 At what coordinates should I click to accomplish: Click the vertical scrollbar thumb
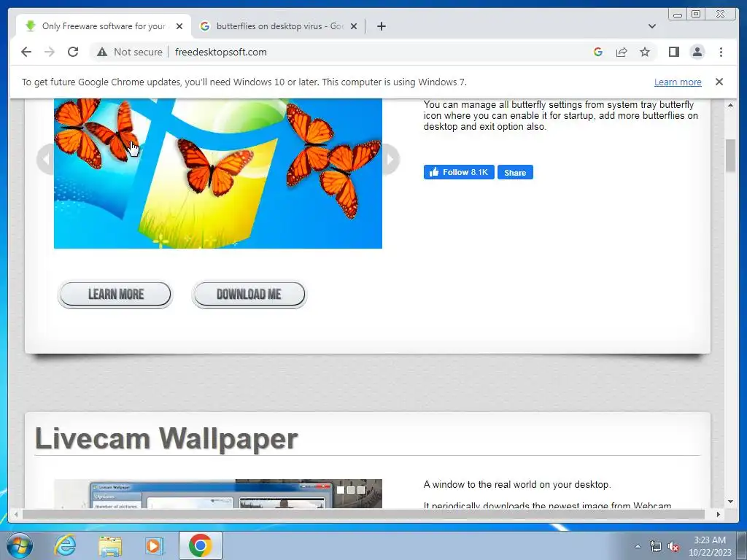[730, 156]
